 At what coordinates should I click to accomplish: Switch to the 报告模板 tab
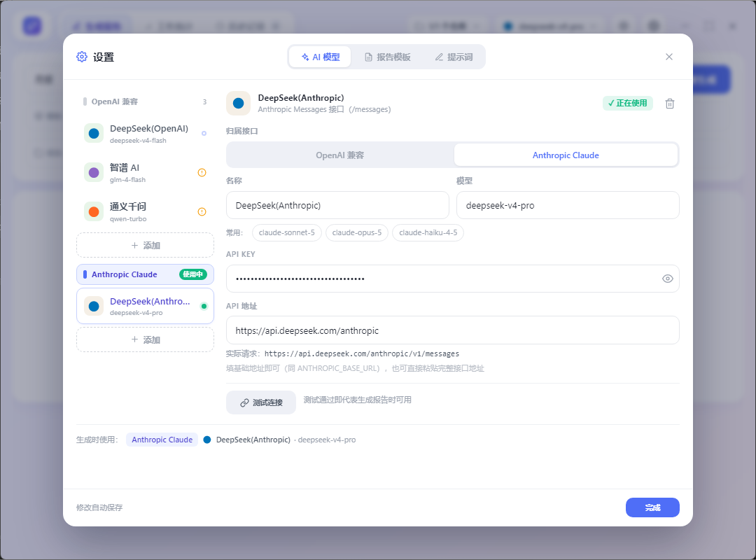tap(387, 57)
